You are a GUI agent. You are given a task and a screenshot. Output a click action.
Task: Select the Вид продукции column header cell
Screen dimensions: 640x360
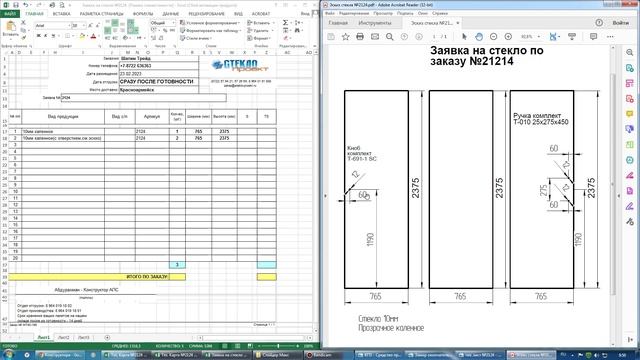pyautogui.click(x=63, y=117)
